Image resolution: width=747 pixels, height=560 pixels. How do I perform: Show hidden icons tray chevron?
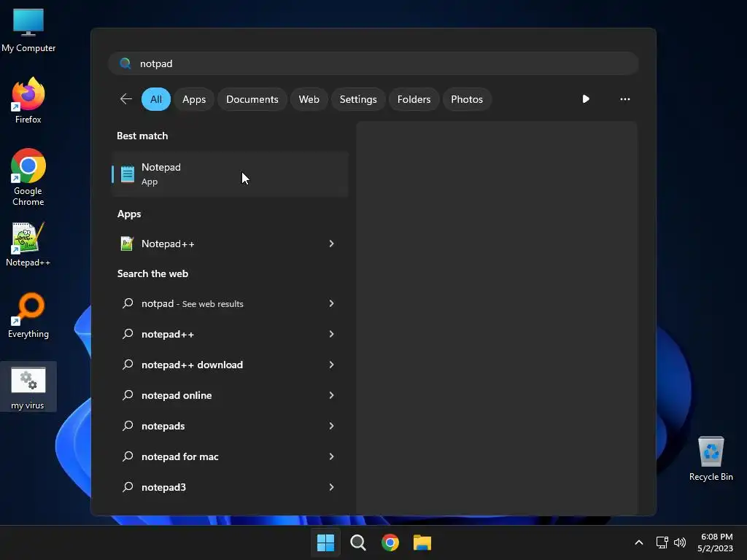[x=639, y=542]
